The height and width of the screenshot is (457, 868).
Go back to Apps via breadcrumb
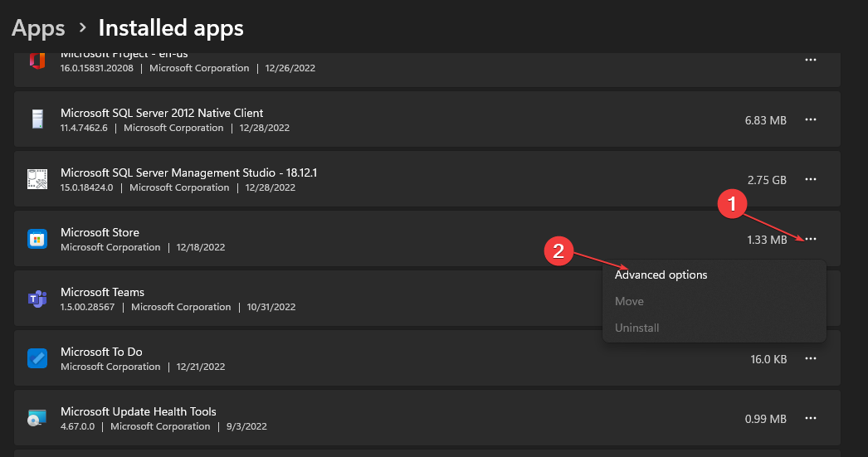pyautogui.click(x=38, y=28)
